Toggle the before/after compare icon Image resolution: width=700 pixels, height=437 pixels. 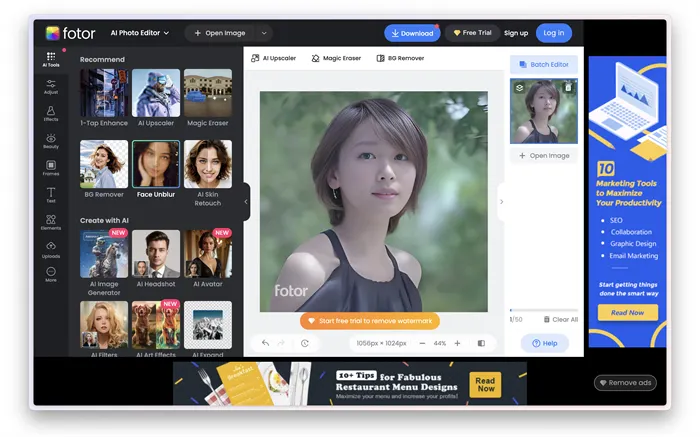481,343
